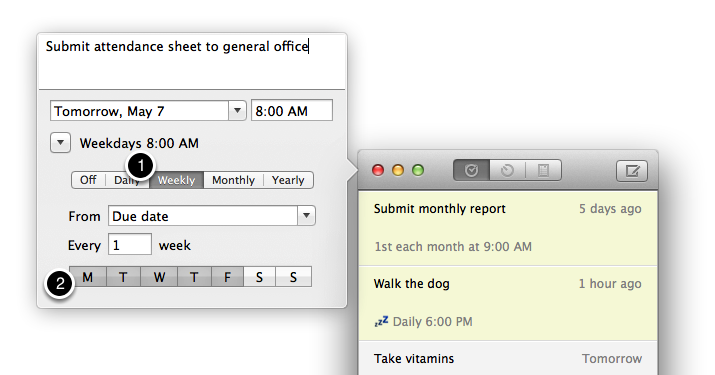Open the From Due date dropdown

click(x=212, y=216)
